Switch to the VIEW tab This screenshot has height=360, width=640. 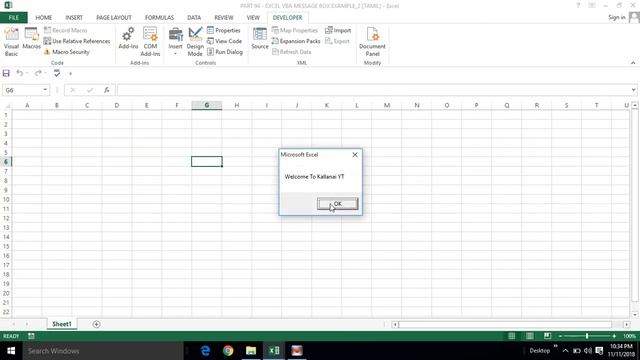tap(253, 18)
